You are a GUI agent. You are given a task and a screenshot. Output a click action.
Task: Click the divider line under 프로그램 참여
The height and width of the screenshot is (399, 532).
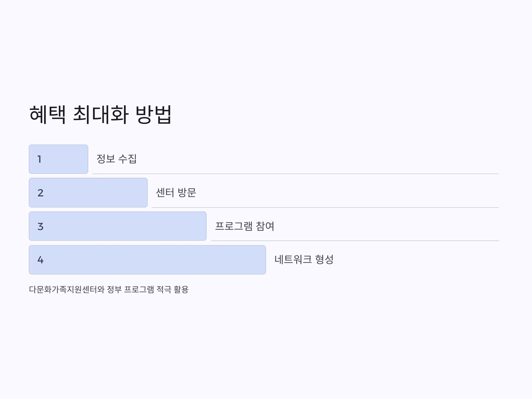355,241
